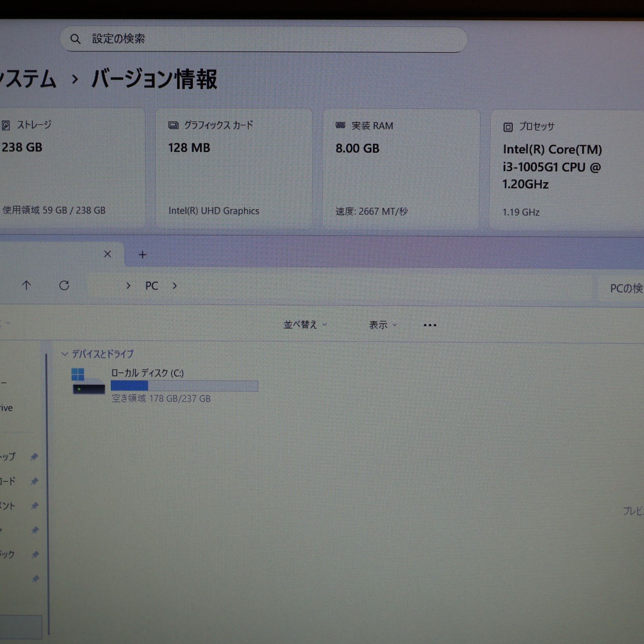
Task: Unpin ダウンロード from the sidebar
Action: coord(35,481)
